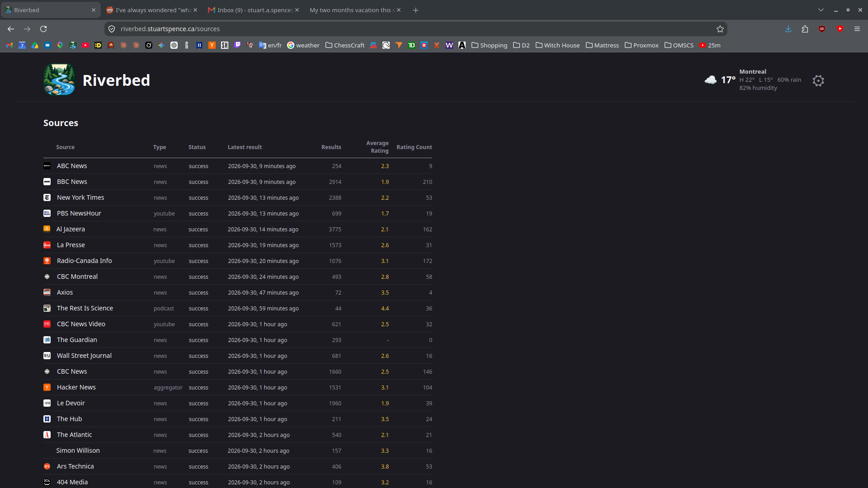Go back with the browser back arrow
Image resolution: width=868 pixels, height=488 pixels.
click(11, 29)
